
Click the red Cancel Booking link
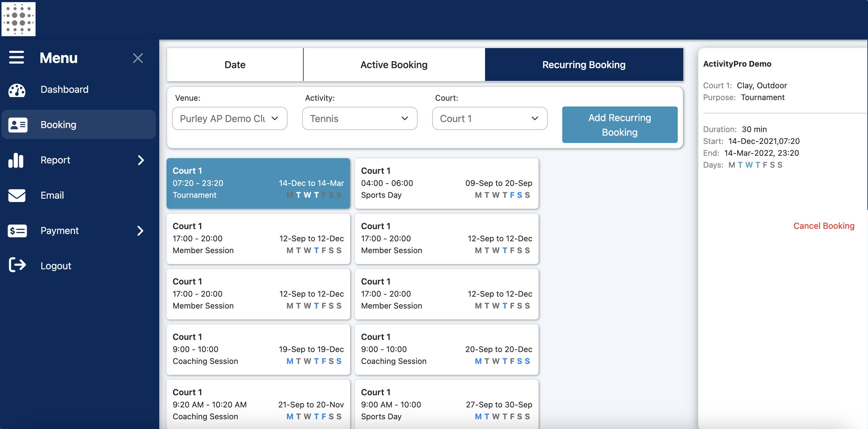click(x=824, y=226)
